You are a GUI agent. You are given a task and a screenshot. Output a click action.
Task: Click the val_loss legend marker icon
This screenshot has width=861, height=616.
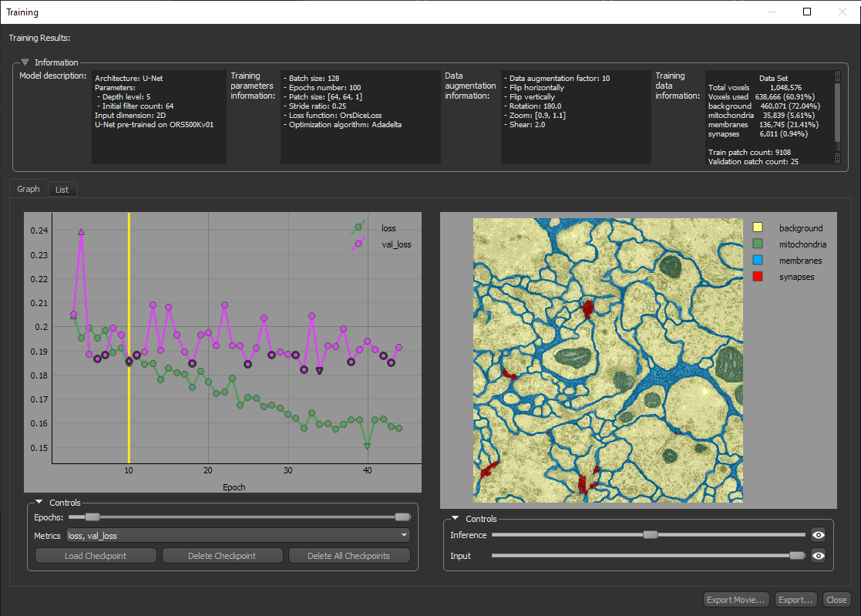point(358,244)
